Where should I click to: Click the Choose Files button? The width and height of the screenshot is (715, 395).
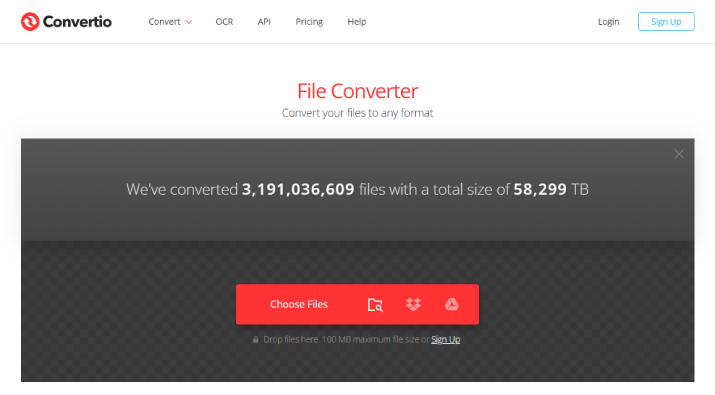[299, 304]
